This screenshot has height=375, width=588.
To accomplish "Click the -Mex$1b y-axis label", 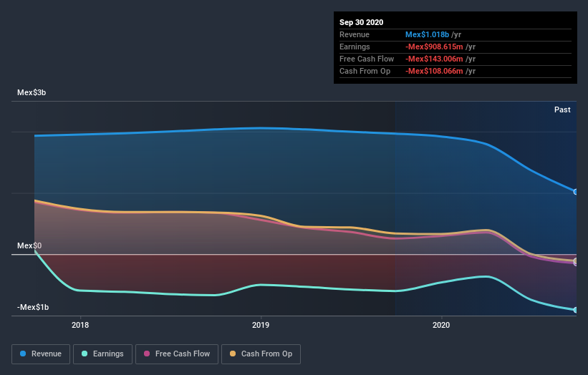I will click(33, 307).
